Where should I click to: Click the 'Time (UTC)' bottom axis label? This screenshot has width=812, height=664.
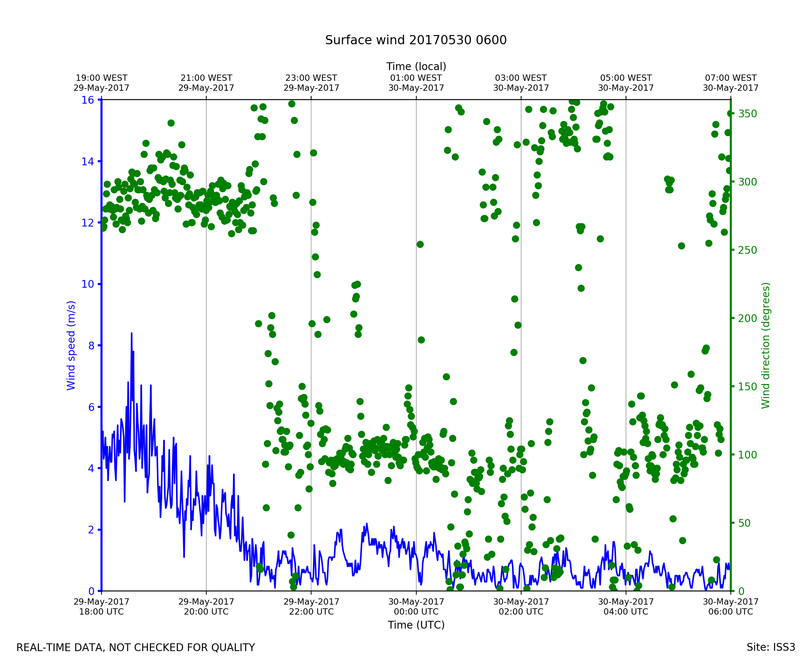(416, 625)
